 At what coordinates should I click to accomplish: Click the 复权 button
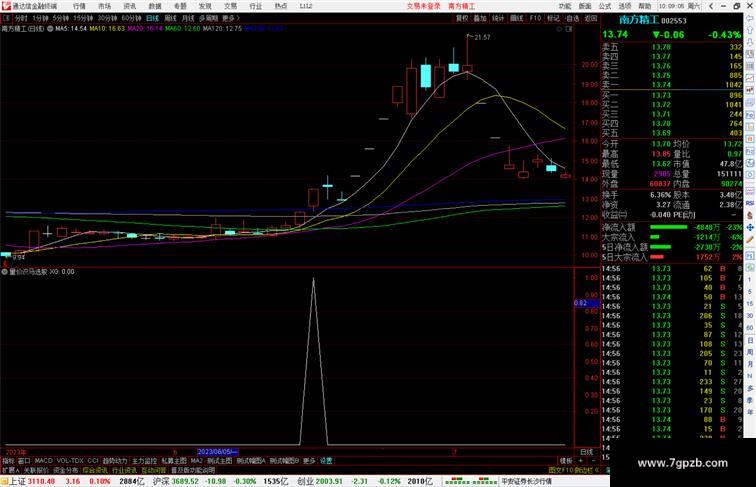point(462,18)
